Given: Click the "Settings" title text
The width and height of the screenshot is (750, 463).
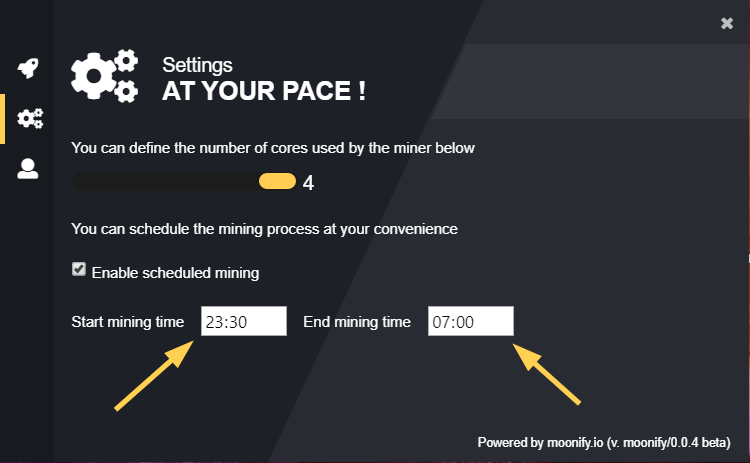Looking at the screenshot, I should pyautogui.click(x=197, y=65).
